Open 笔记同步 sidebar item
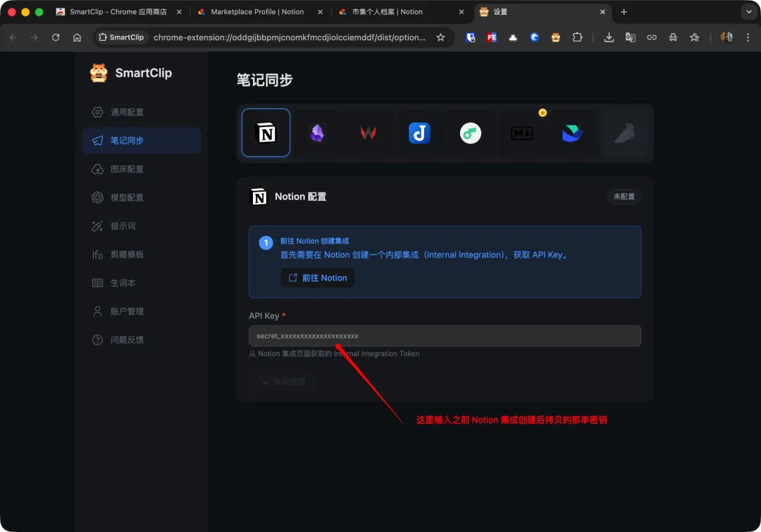This screenshot has height=532, width=761. pyautogui.click(x=141, y=141)
